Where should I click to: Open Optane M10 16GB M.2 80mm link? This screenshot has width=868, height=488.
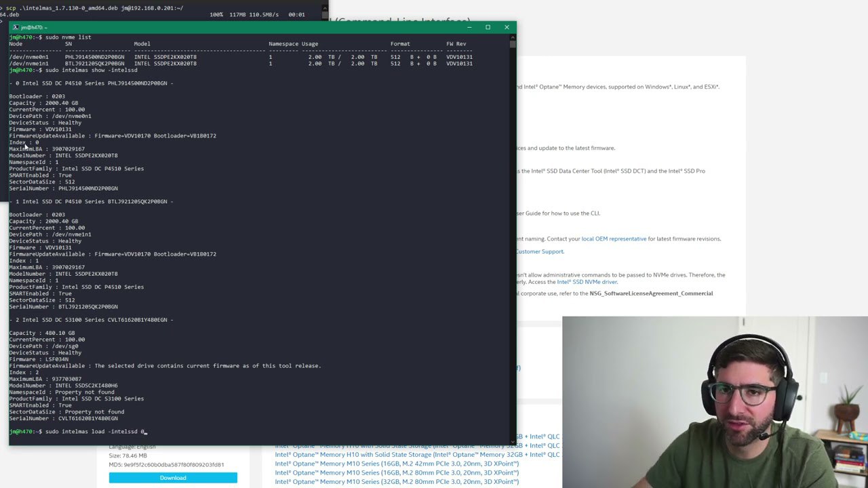click(x=397, y=472)
